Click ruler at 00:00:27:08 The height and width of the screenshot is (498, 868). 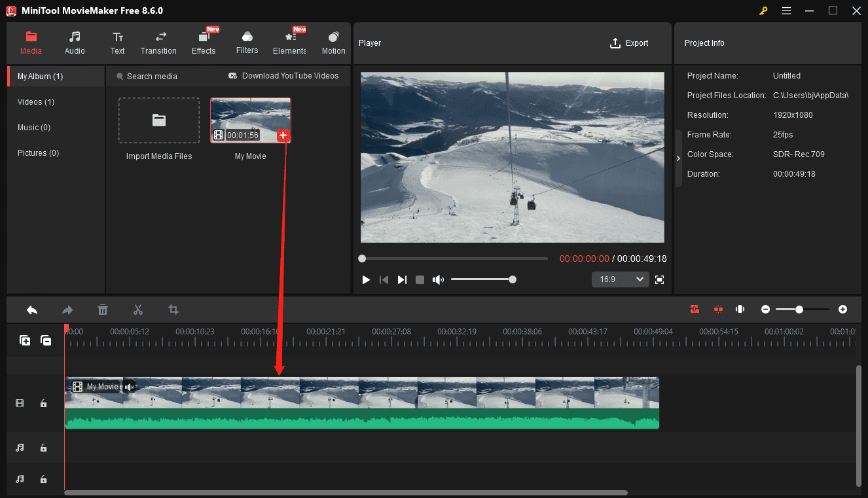tap(391, 332)
